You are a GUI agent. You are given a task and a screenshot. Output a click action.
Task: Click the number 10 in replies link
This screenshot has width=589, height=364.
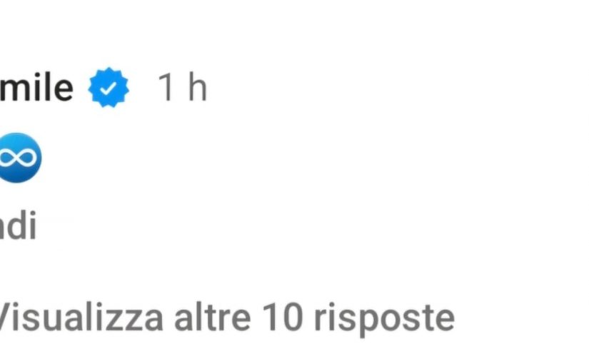(x=283, y=318)
